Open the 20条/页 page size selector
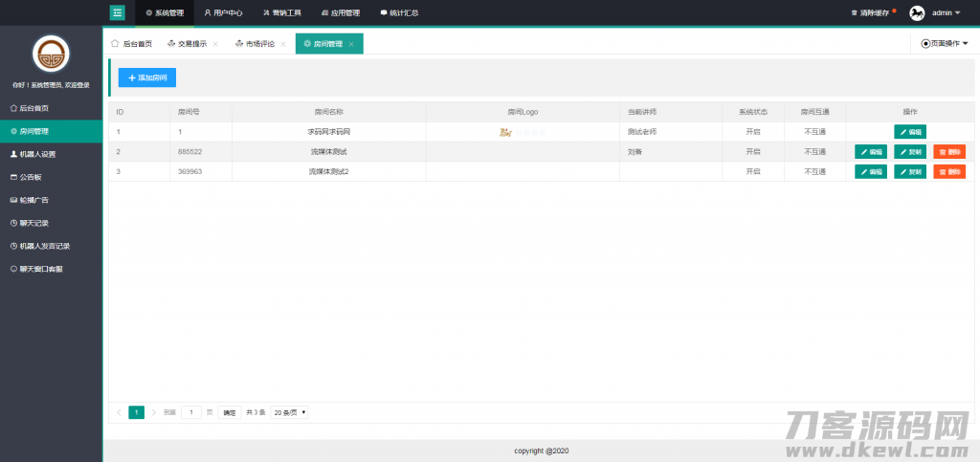Viewport: 980px width, 462px height. click(289, 412)
